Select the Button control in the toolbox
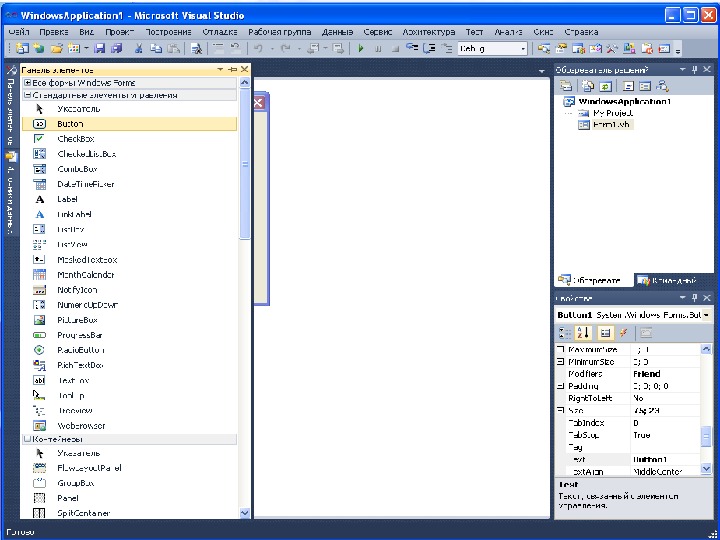Image resolution: width=720 pixels, height=540 pixels. [x=129, y=124]
